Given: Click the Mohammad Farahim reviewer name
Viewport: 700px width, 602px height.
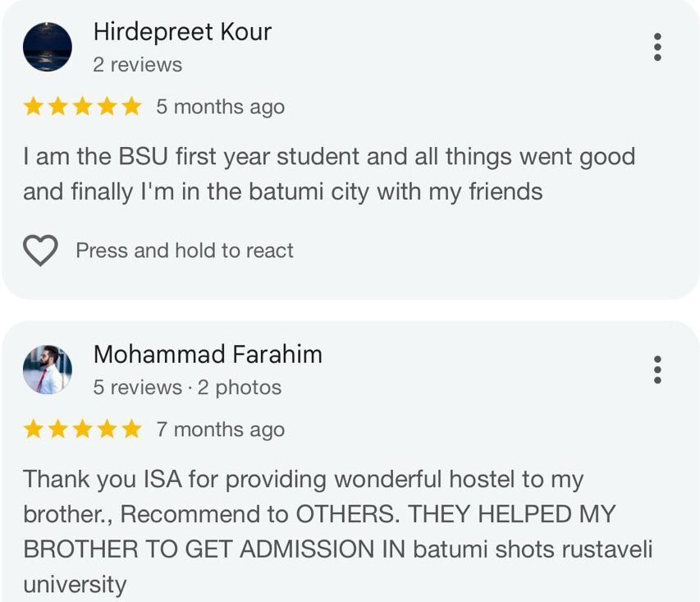Looking at the screenshot, I should pos(208,355).
